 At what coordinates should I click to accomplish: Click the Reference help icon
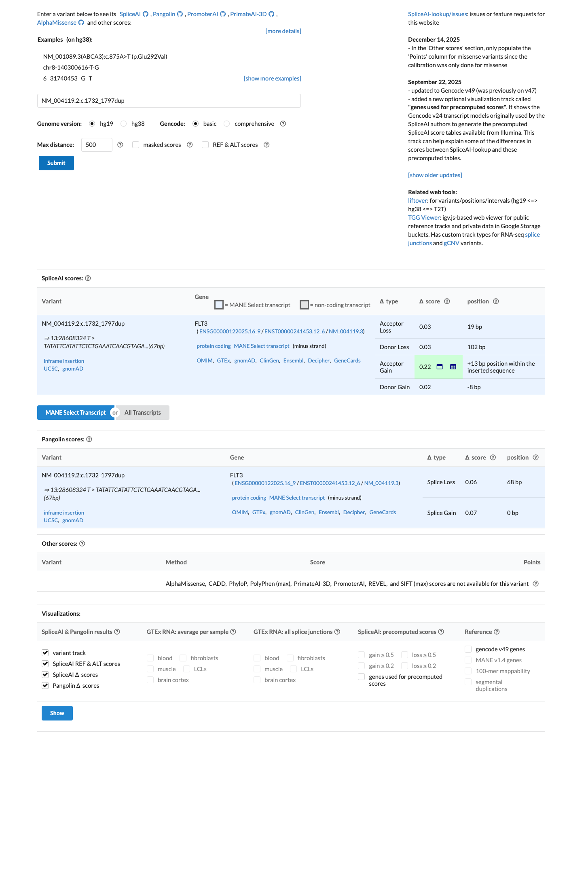coord(497,632)
